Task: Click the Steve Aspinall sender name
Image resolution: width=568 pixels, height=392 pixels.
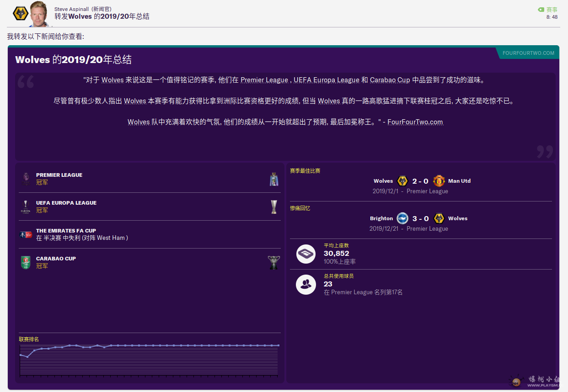Action: tap(72, 9)
